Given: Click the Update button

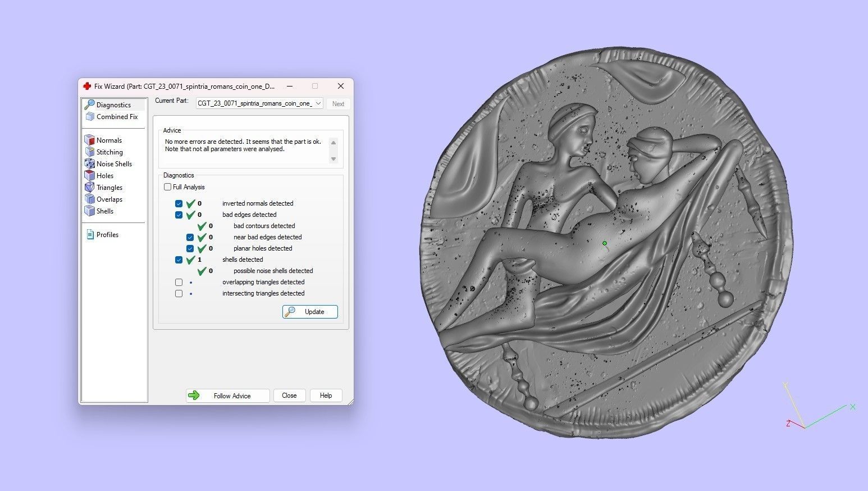Looking at the screenshot, I should point(310,312).
